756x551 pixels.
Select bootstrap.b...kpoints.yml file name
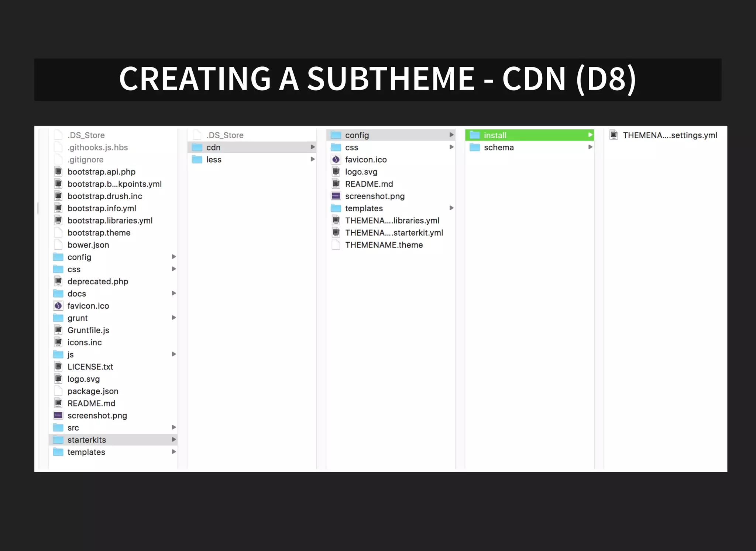114,184
